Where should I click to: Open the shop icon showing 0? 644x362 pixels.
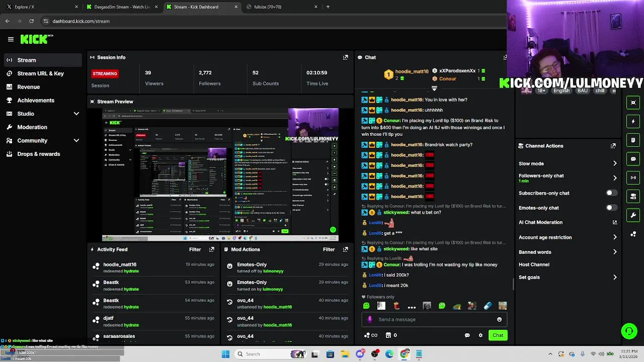coord(391,335)
